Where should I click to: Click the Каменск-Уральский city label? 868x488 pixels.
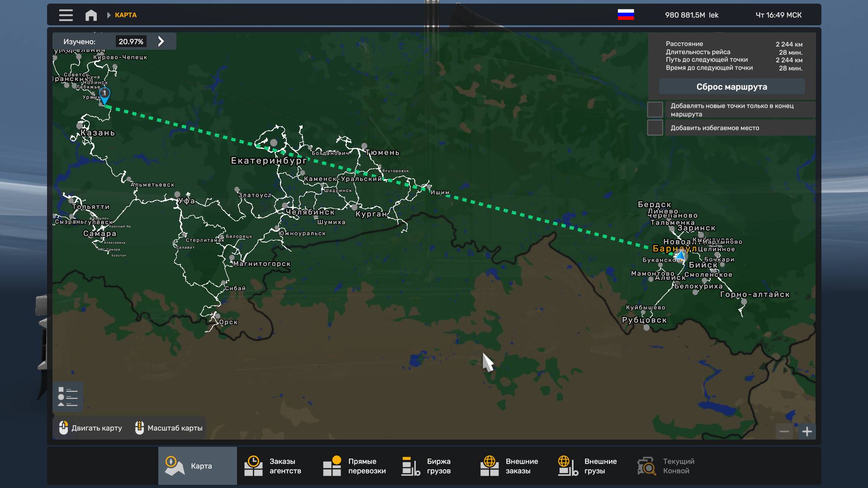point(343,179)
